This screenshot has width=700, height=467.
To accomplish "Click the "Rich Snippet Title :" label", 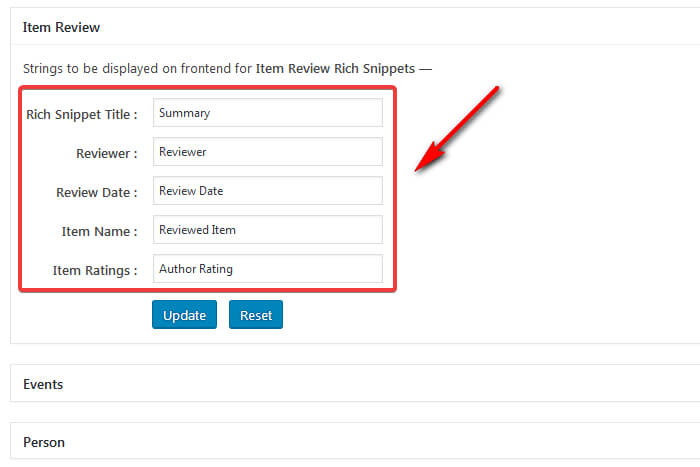I will (82, 115).
